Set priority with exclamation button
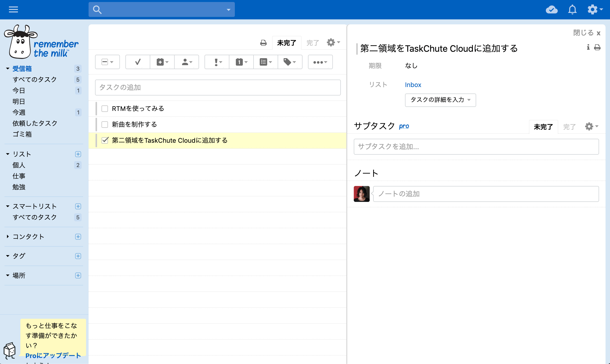 click(x=217, y=62)
